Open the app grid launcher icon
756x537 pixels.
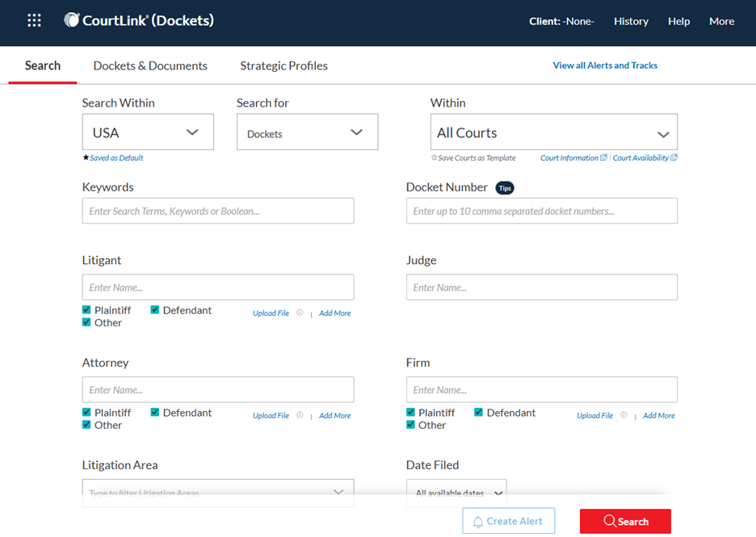point(34,21)
